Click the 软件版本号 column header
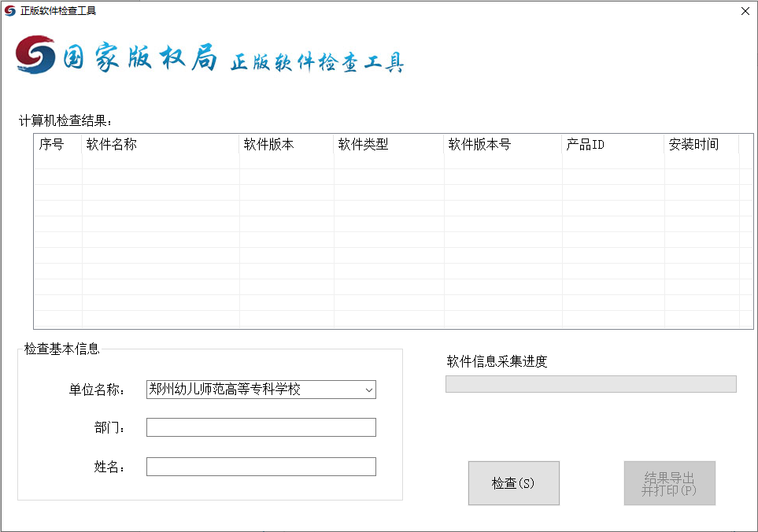 click(x=503, y=145)
